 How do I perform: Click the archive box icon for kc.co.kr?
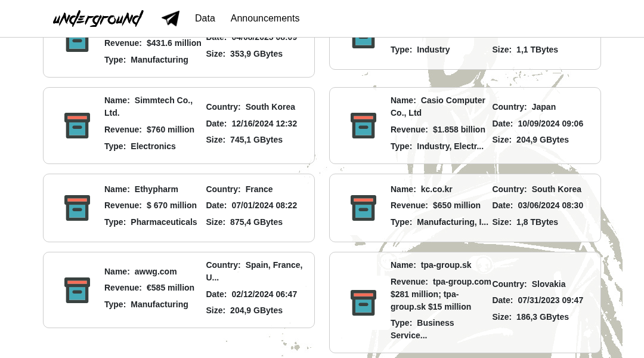click(363, 208)
